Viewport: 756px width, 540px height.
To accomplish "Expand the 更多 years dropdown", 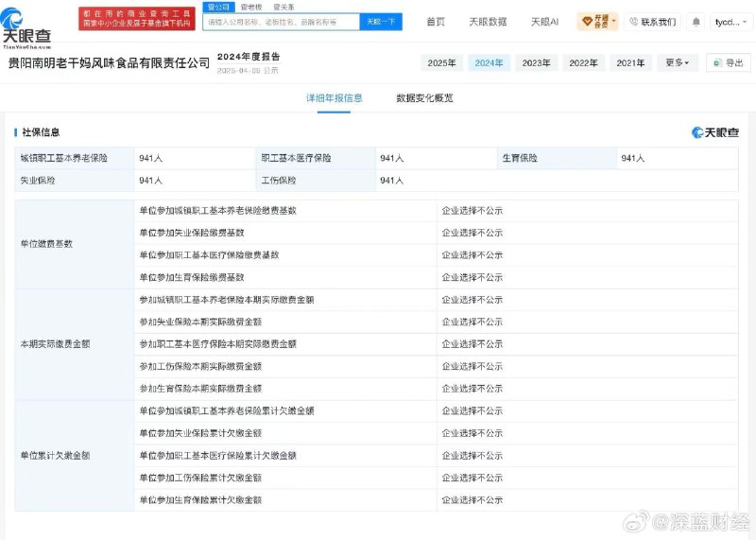I will pyautogui.click(x=678, y=62).
